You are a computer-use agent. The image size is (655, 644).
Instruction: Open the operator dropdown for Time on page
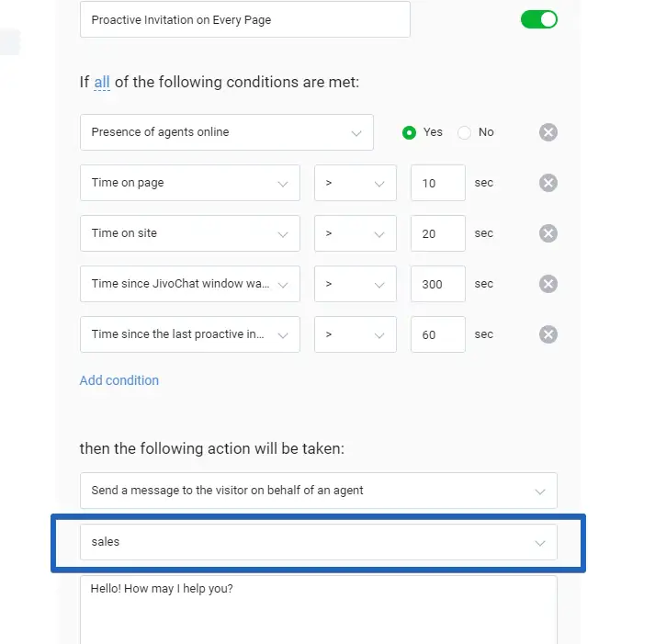click(355, 183)
